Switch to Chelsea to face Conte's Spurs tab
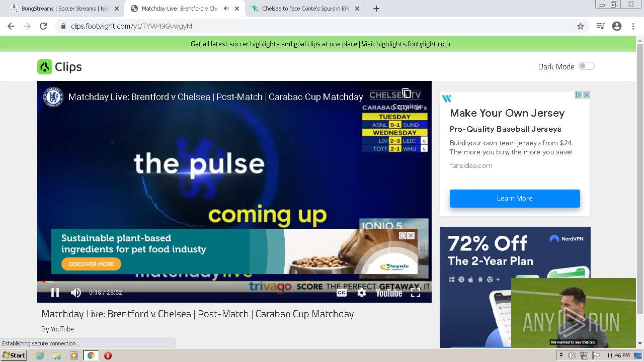The height and width of the screenshot is (362, 644). point(305,9)
